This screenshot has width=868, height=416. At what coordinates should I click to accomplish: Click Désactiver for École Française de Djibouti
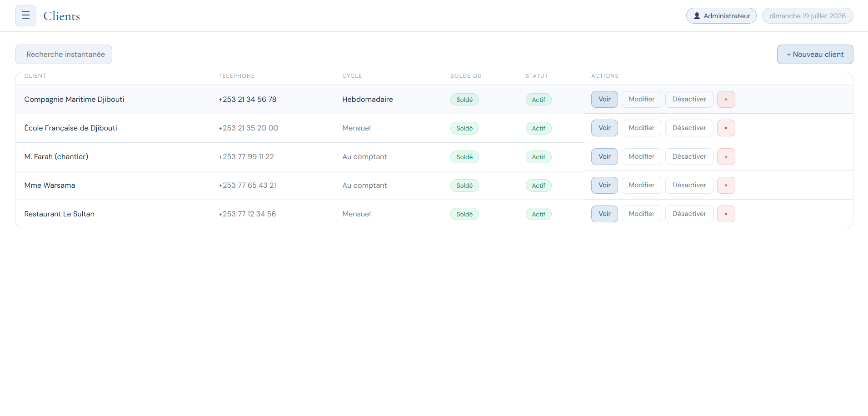[689, 128]
